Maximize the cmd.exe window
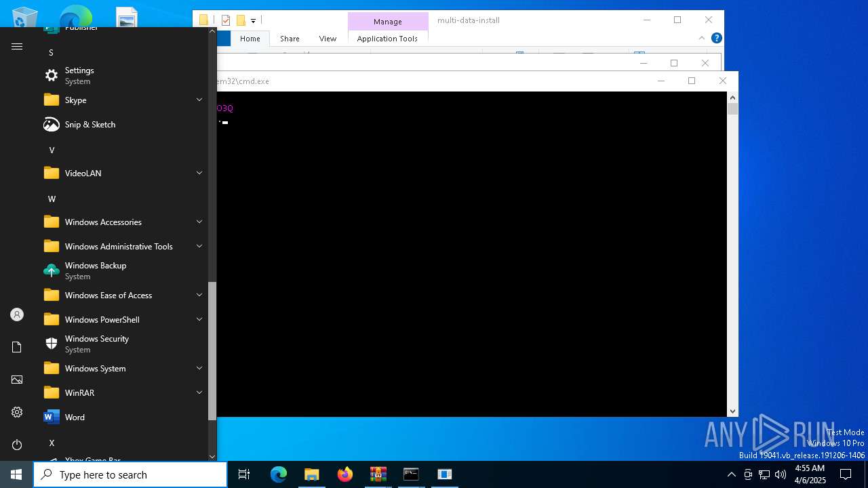Image resolution: width=868 pixels, height=488 pixels. 692,81
